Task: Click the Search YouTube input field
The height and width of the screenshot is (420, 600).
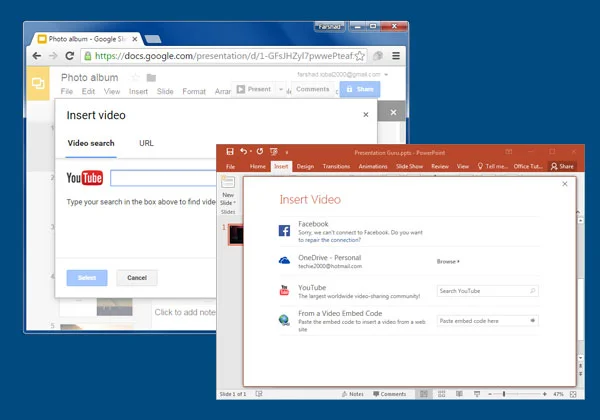Action: pos(481,291)
